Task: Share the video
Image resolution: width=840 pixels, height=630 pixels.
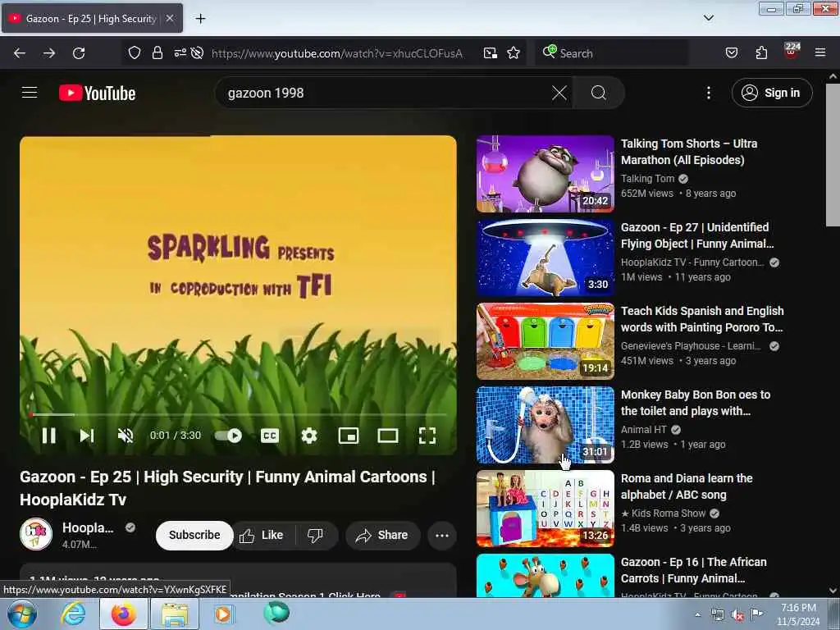Action: pyautogui.click(x=382, y=535)
